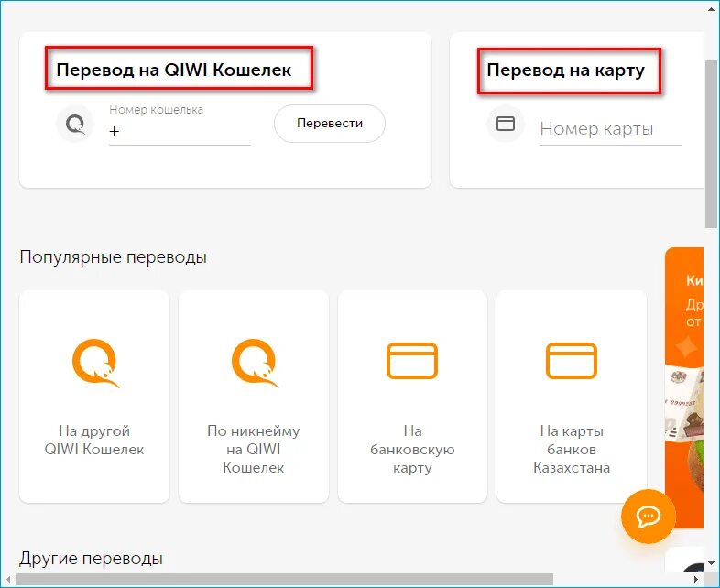
Task: Open На другой QIWI Кошелек transfer
Action: (x=94, y=397)
